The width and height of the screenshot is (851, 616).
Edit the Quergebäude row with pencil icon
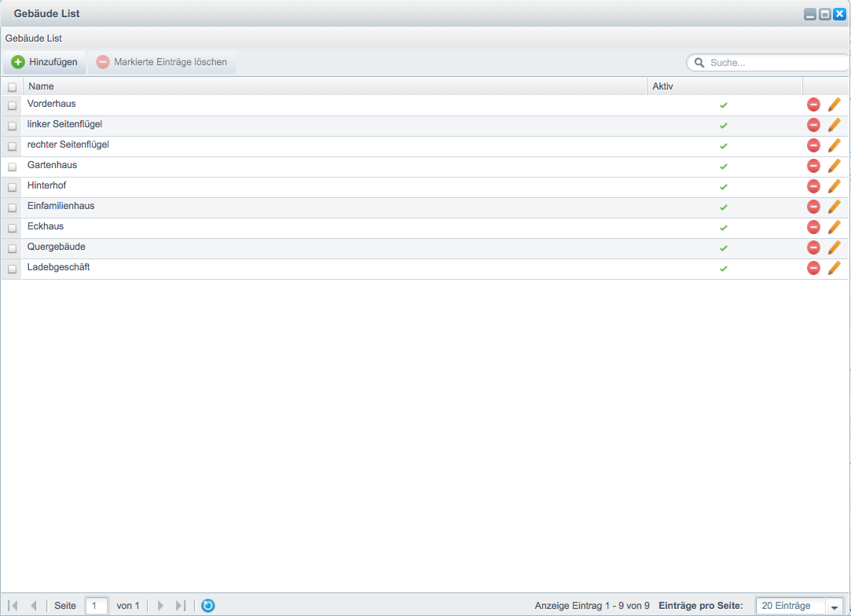pyautogui.click(x=834, y=247)
